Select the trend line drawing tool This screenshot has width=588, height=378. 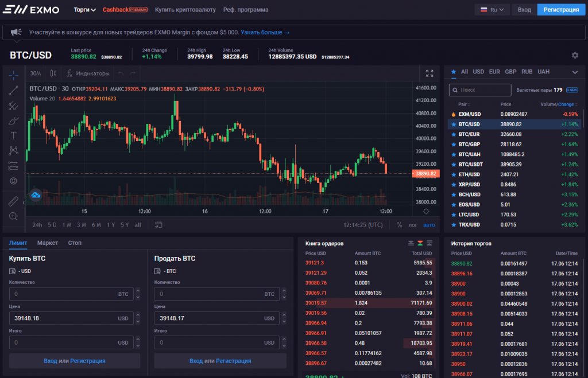(x=14, y=90)
